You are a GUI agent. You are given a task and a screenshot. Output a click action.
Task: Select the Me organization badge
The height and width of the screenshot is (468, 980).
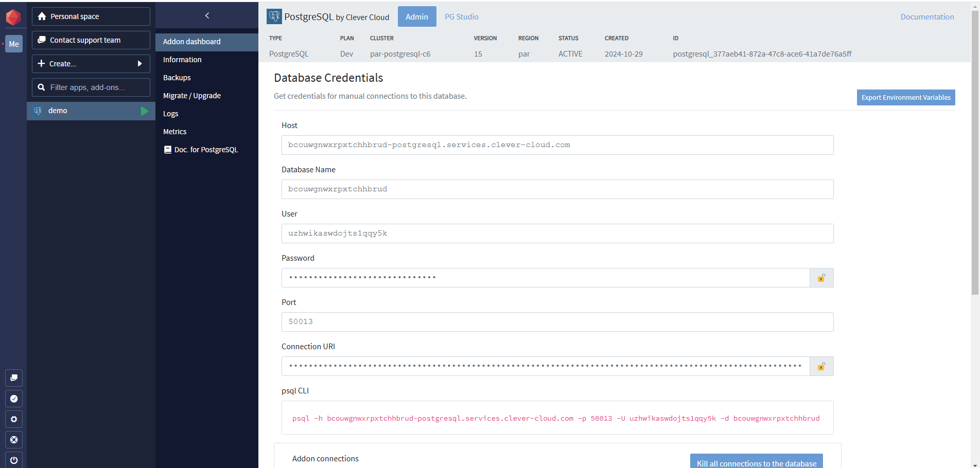click(14, 44)
